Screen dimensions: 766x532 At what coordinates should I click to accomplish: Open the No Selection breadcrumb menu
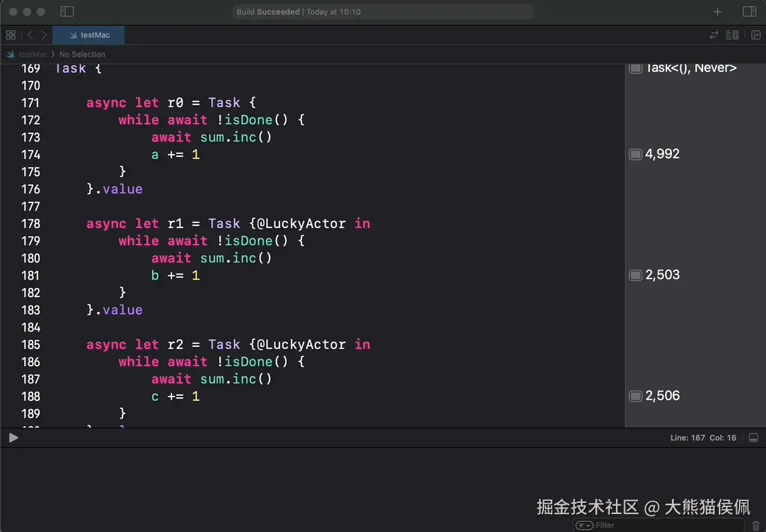click(82, 54)
